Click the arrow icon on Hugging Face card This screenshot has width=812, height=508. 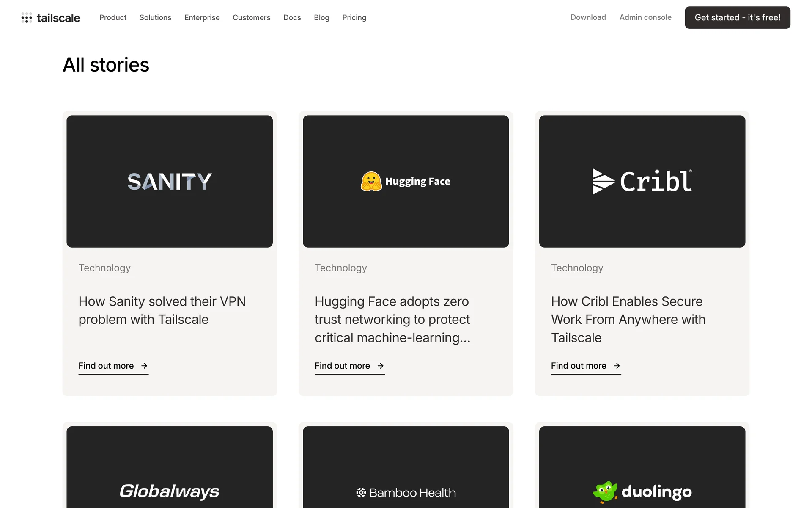(381, 366)
